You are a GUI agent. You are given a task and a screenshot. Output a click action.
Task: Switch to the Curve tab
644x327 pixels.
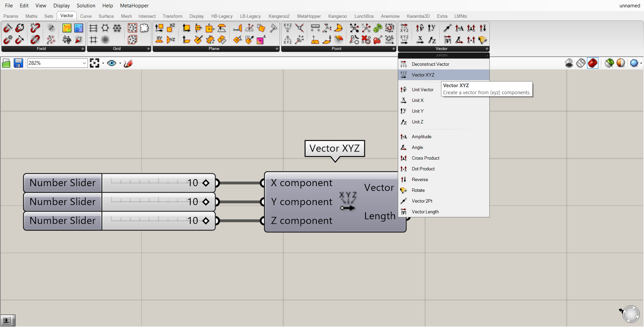pyautogui.click(x=86, y=16)
